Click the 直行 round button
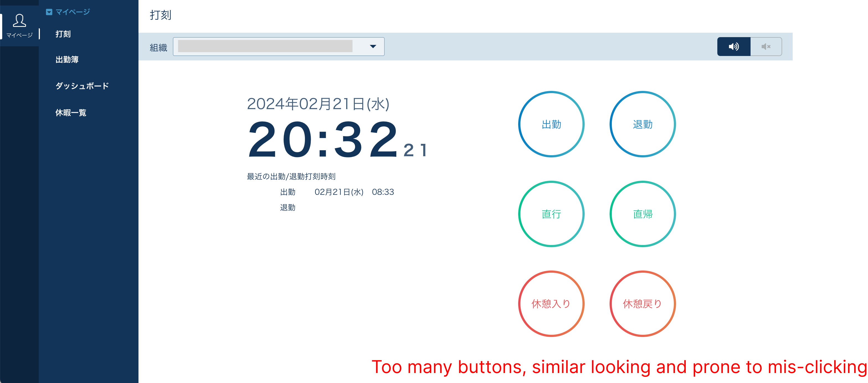868x383 pixels. click(x=551, y=214)
